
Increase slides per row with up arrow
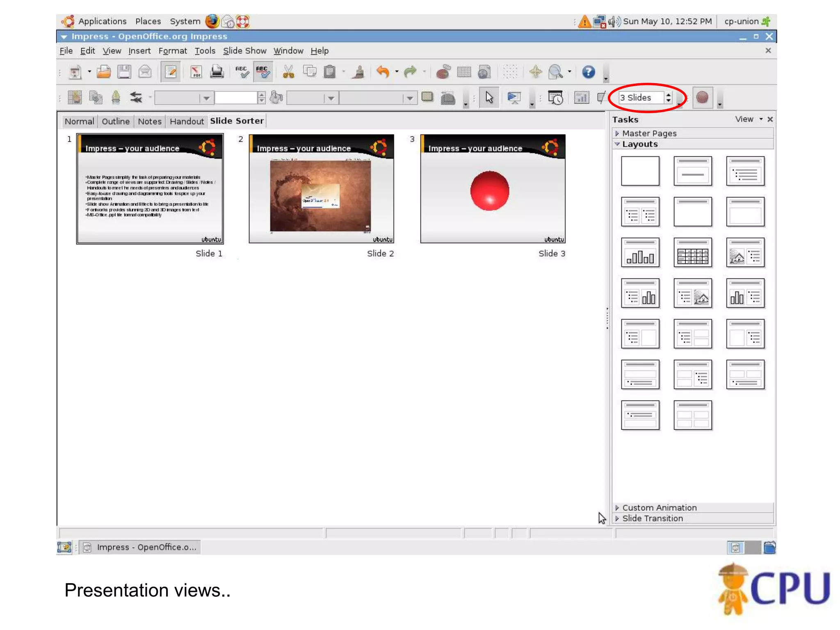(669, 95)
